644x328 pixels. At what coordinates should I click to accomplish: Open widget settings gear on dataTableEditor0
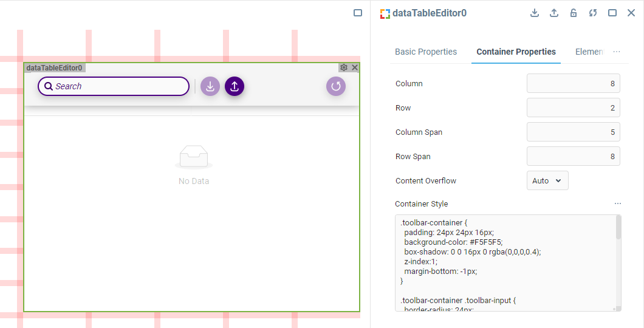[x=344, y=67]
